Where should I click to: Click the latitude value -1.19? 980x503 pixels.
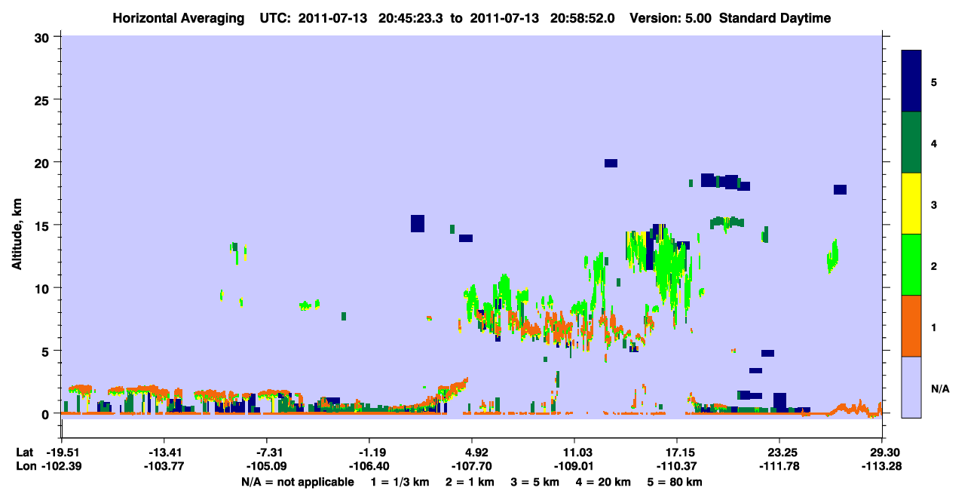369,452
